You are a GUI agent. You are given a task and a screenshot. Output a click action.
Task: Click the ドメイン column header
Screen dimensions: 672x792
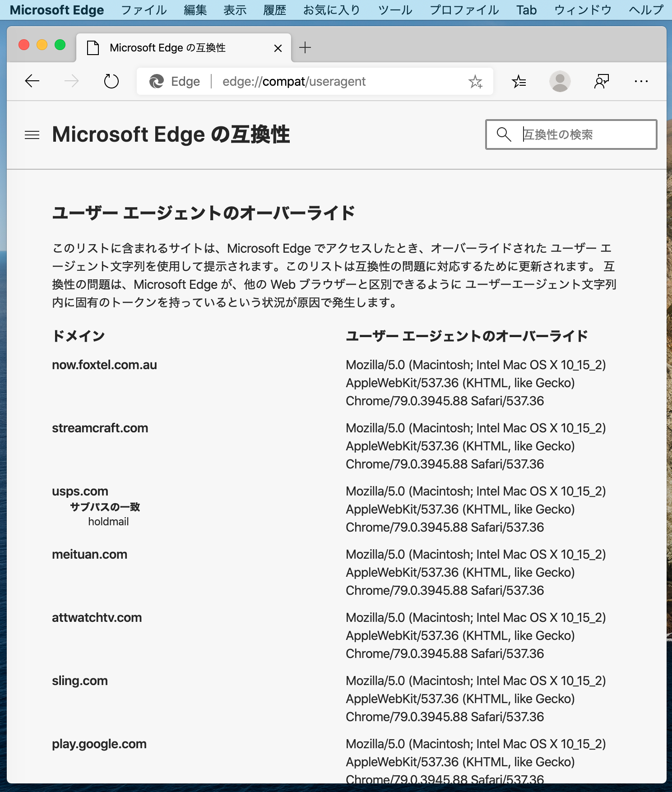[79, 336]
